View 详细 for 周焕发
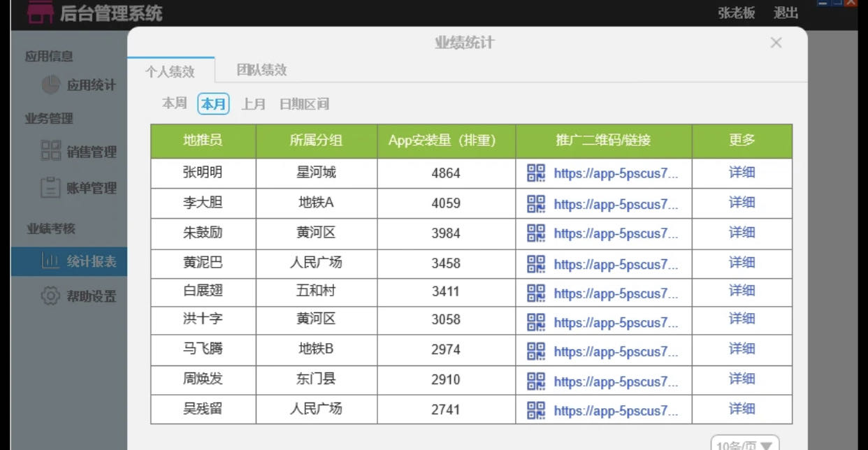Image resolution: width=868 pixels, height=450 pixels. coord(742,379)
